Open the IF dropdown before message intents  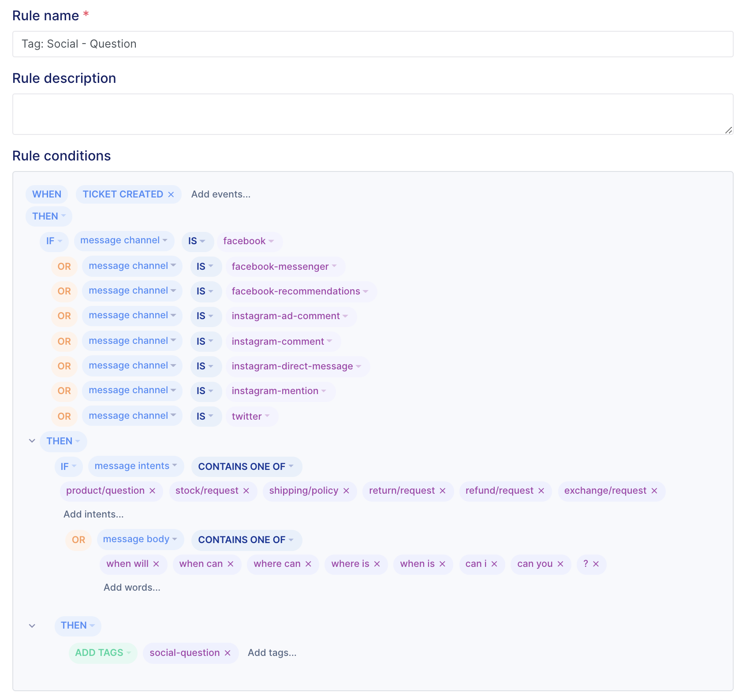[x=69, y=467]
